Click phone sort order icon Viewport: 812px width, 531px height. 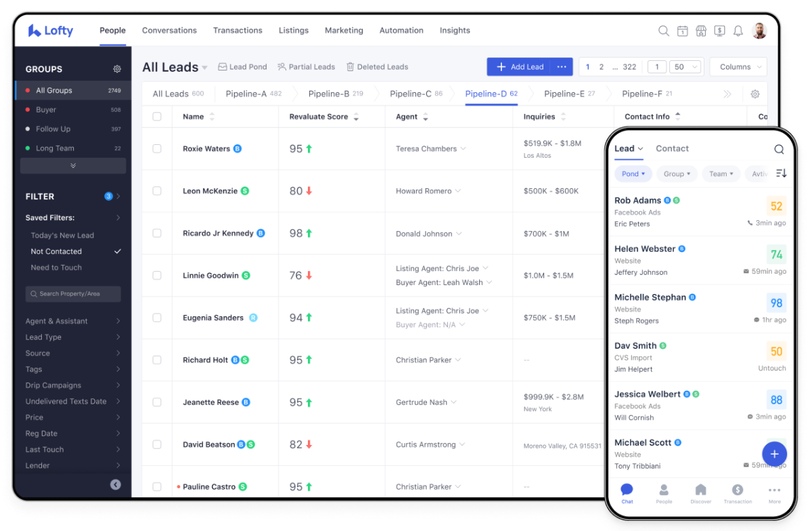click(x=782, y=173)
